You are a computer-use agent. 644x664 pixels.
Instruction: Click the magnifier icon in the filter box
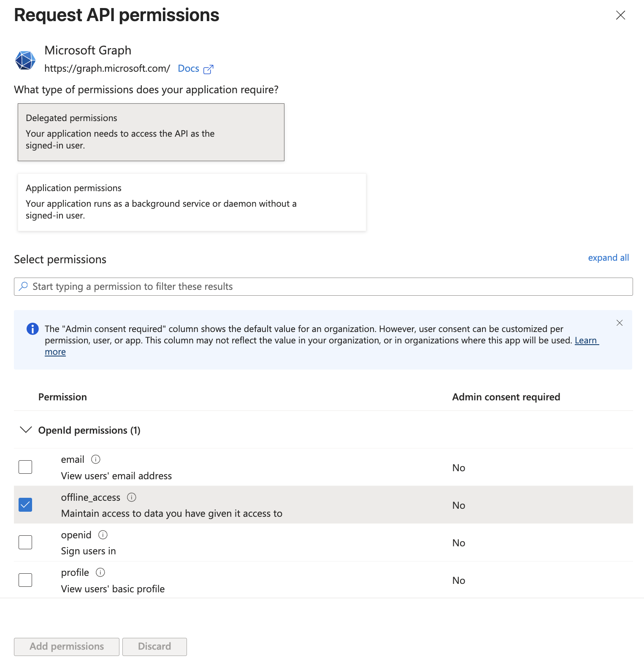(24, 286)
